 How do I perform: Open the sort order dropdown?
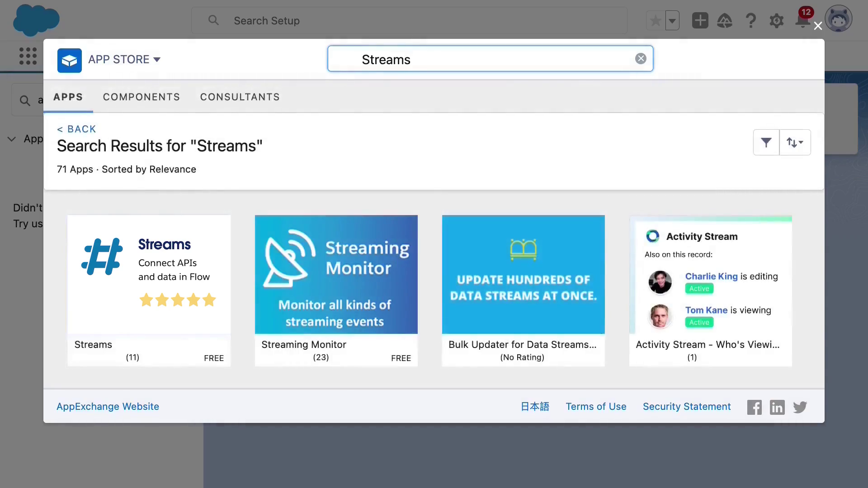[x=795, y=142]
